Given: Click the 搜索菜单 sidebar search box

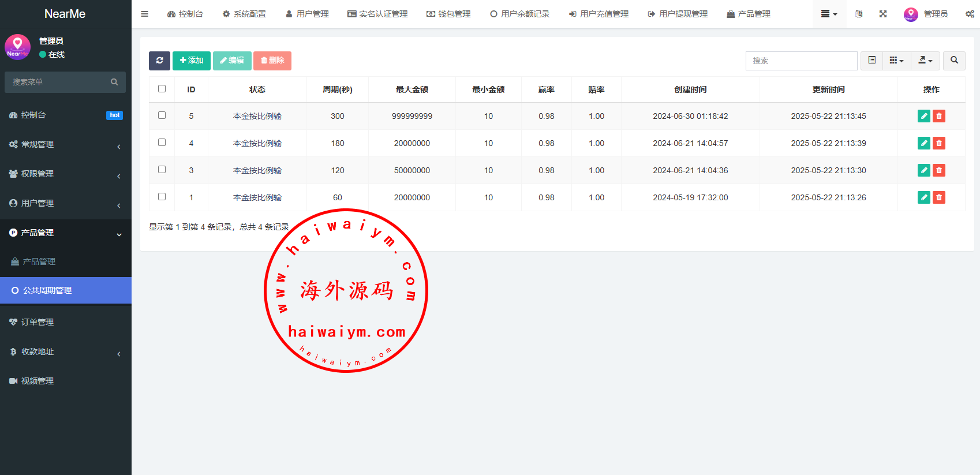Looking at the screenshot, I should 65,82.
